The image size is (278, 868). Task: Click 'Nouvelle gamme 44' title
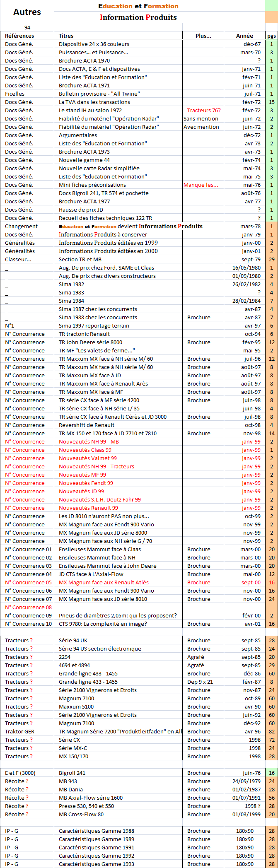(x=84, y=160)
